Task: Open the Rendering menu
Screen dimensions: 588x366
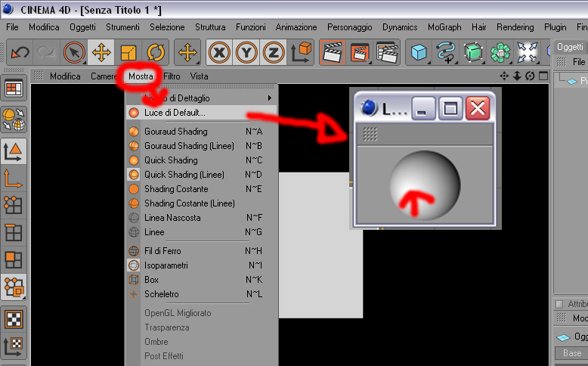Action: pyautogui.click(x=515, y=27)
